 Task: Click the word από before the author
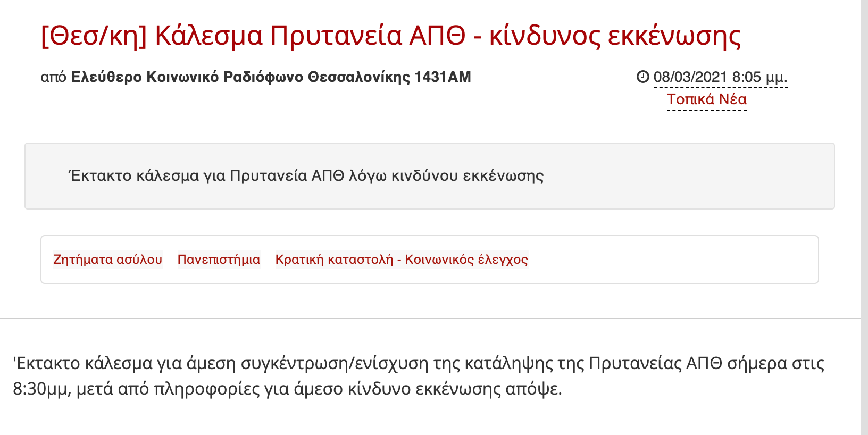point(53,77)
